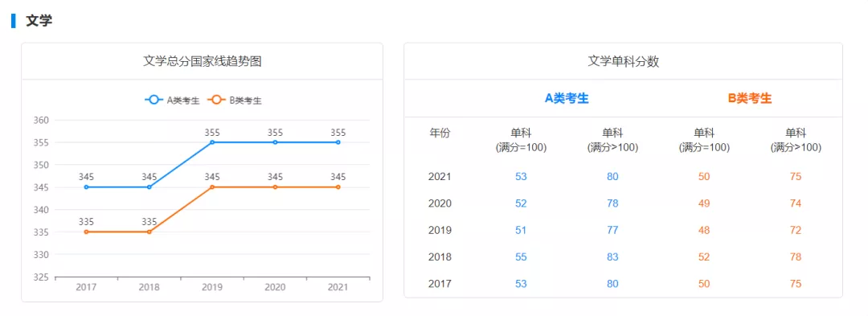Click the orange B类考生 data point for 2019
The width and height of the screenshot is (868, 316).
212,187
